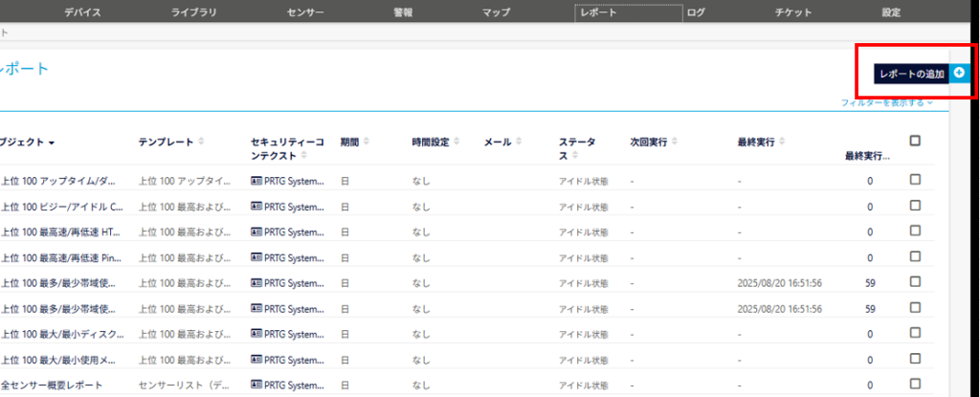Check the box for 最大/最小ディスク row
This screenshot has width=980, height=397.
coord(915,333)
